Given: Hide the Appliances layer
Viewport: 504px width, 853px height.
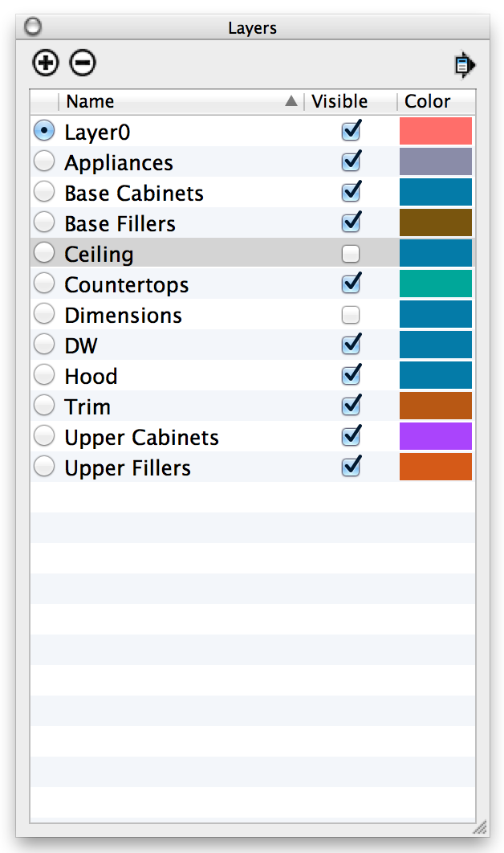Looking at the screenshot, I should [x=351, y=162].
